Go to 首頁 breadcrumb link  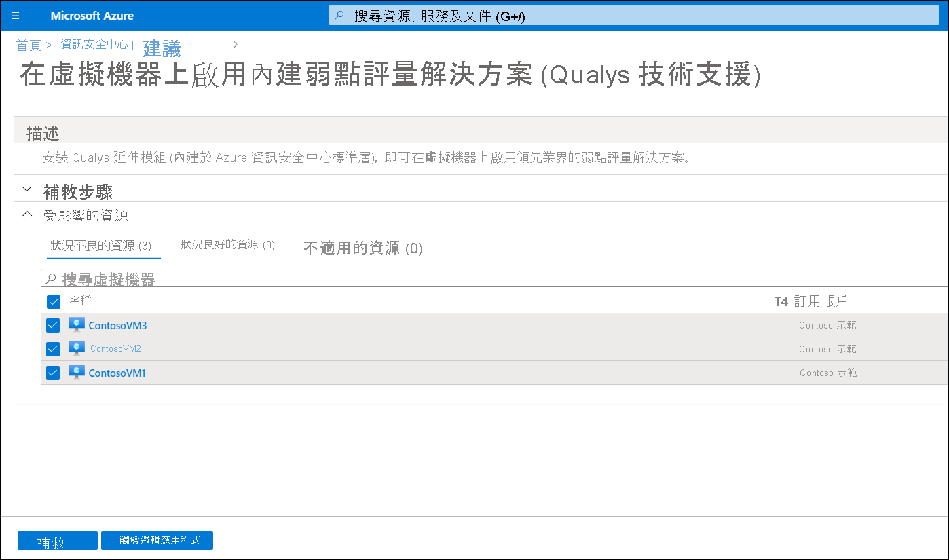point(29,45)
